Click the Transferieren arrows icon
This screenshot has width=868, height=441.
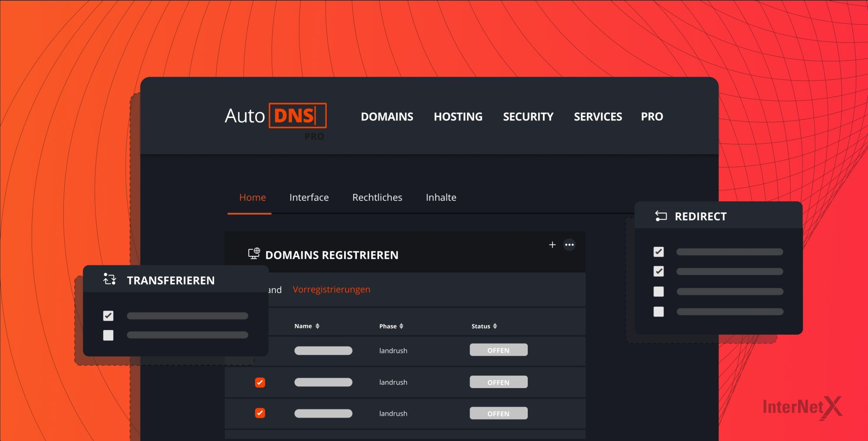click(x=109, y=279)
